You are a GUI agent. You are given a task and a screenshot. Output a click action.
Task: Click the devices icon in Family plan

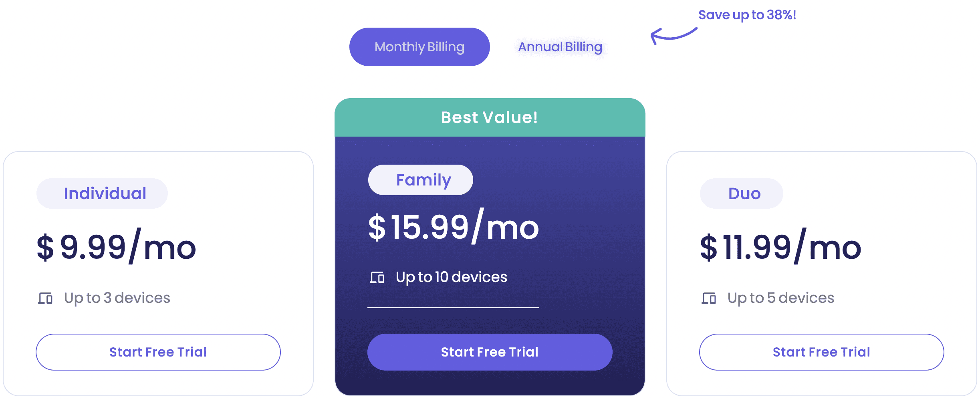coord(377,277)
